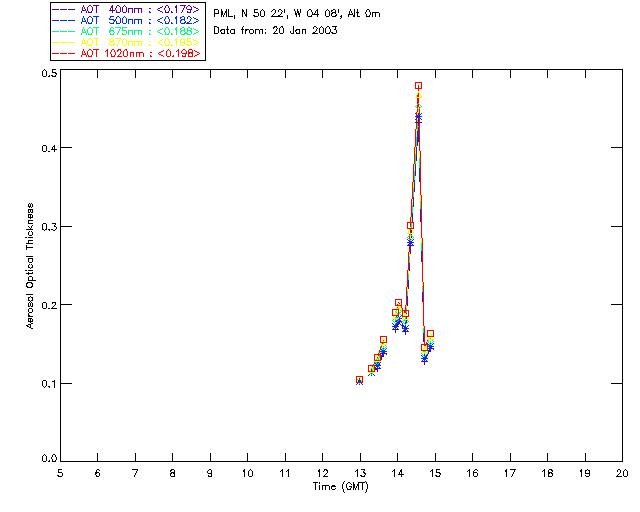Screen dimensions: 640x512
Task: Click the AOT 1020nm legend entry
Action: (127, 53)
